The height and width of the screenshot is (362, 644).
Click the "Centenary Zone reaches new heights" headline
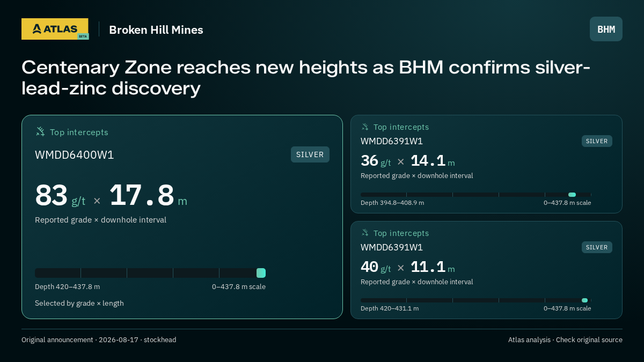click(306, 78)
